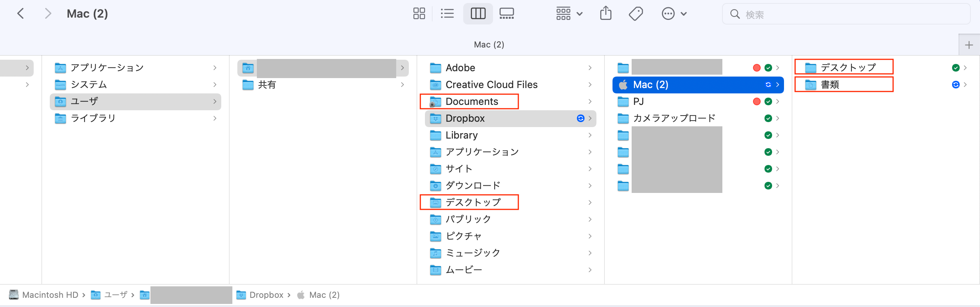Image resolution: width=980 pixels, height=307 pixels.
Task: Switch to icon grid view
Action: tap(419, 14)
